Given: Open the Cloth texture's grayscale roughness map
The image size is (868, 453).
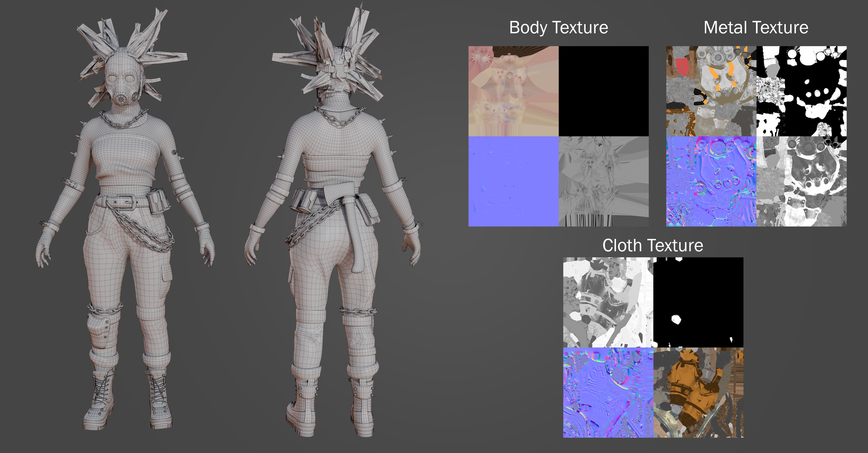Looking at the screenshot, I should coord(608,302).
